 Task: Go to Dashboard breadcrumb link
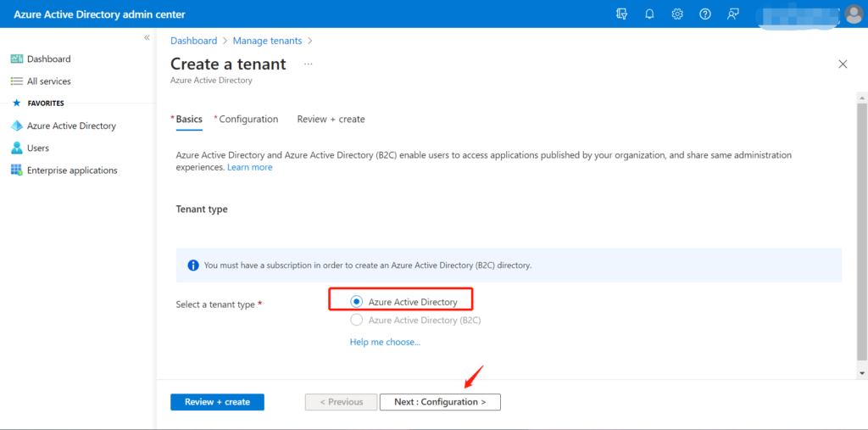(x=194, y=41)
